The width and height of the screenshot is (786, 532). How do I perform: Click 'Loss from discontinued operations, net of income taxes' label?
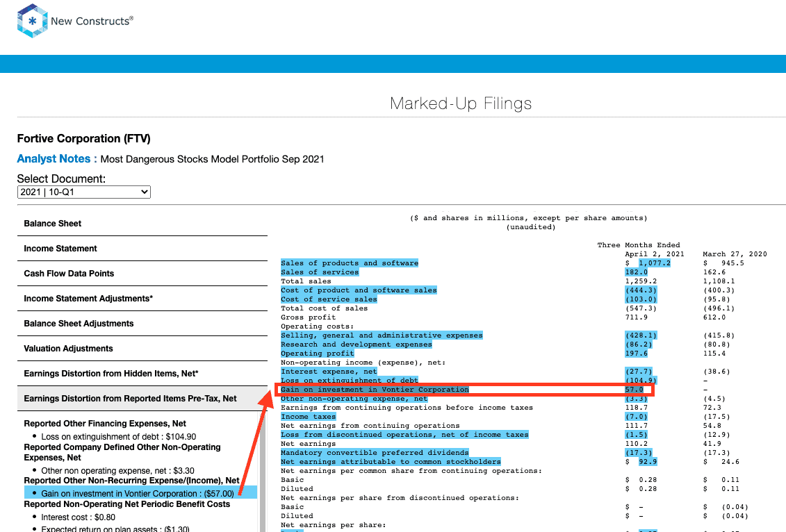coord(404,434)
